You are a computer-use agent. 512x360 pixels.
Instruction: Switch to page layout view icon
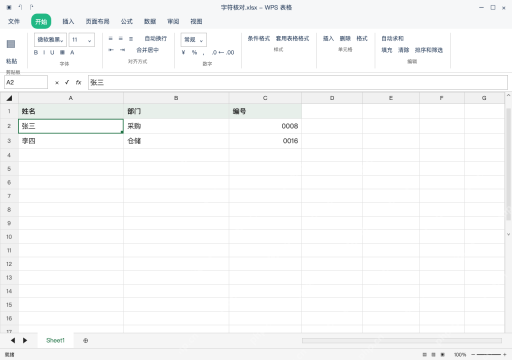pyautogui.click(x=434, y=355)
